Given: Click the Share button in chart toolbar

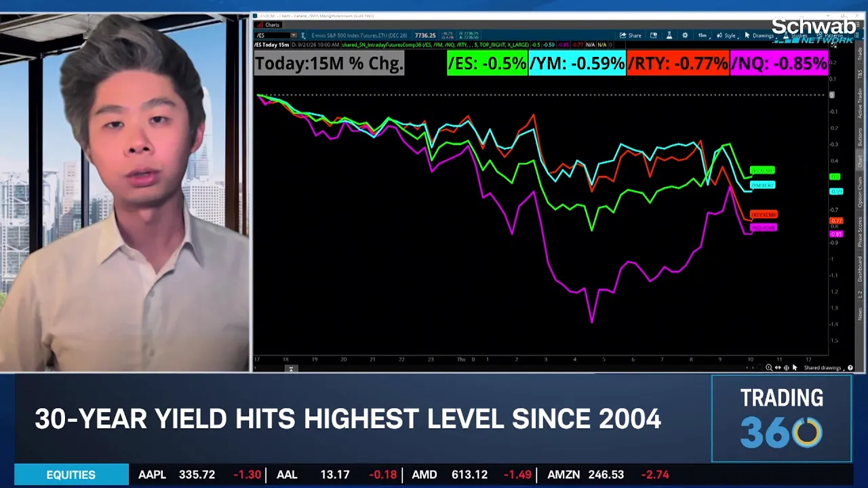Looking at the screenshot, I should (631, 35).
